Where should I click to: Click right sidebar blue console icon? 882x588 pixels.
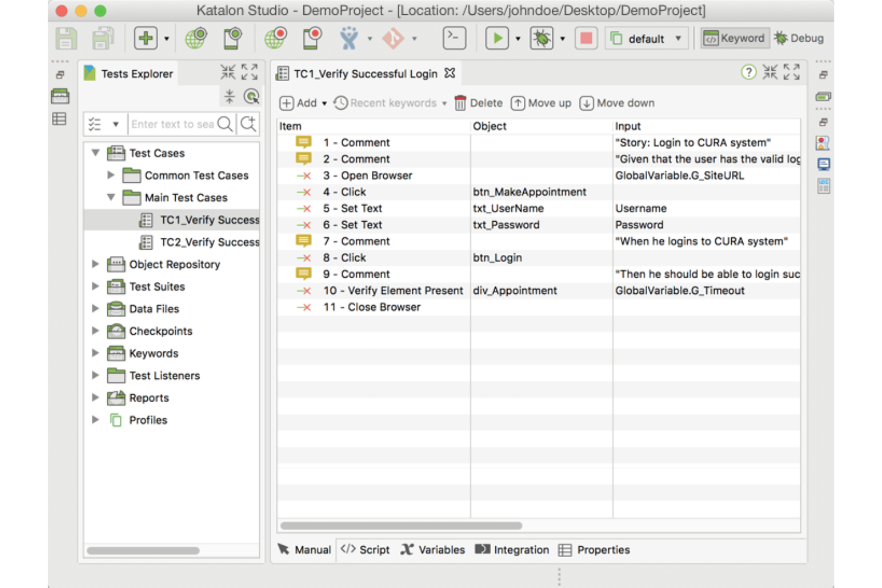823,164
